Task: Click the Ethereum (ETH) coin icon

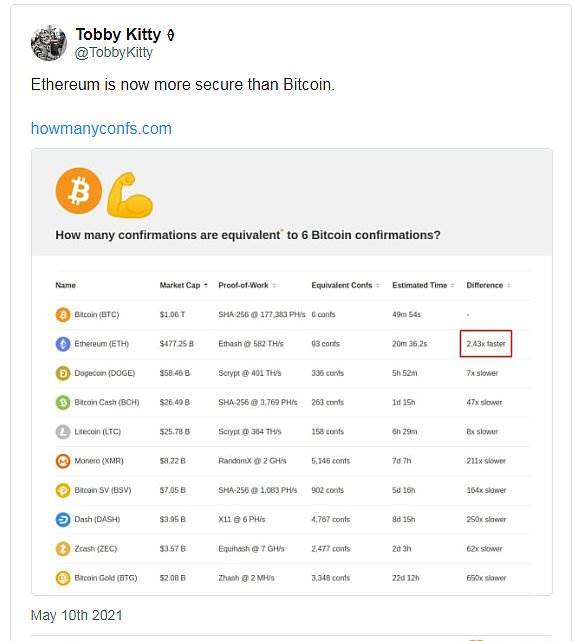Action: tap(63, 344)
